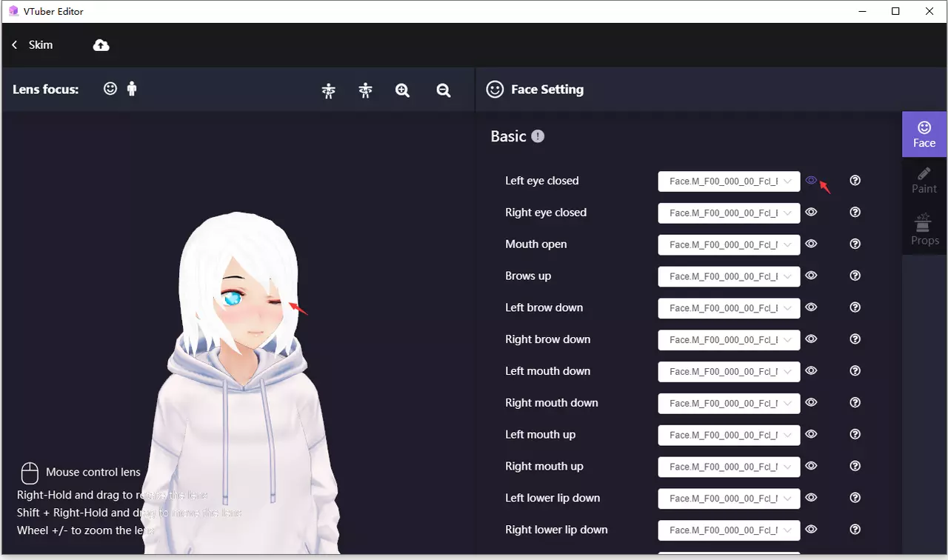Select the Face tab
This screenshot has width=948, height=560.
[924, 134]
